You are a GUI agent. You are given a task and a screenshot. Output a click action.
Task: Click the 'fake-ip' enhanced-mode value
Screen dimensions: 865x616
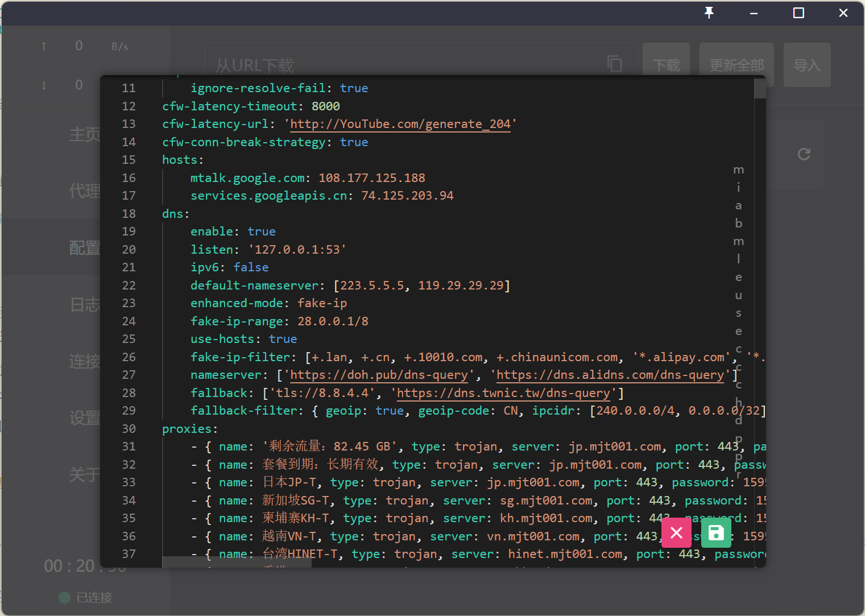click(x=322, y=303)
